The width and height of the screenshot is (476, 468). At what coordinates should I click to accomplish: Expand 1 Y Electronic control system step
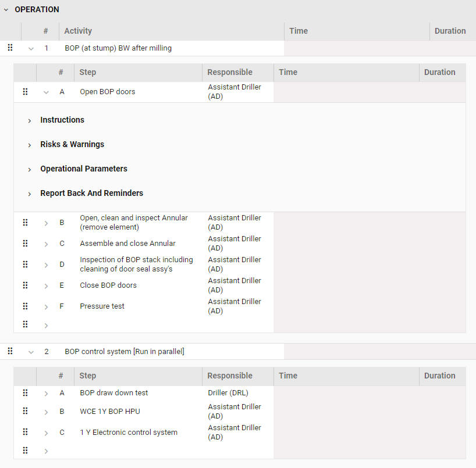click(x=46, y=433)
